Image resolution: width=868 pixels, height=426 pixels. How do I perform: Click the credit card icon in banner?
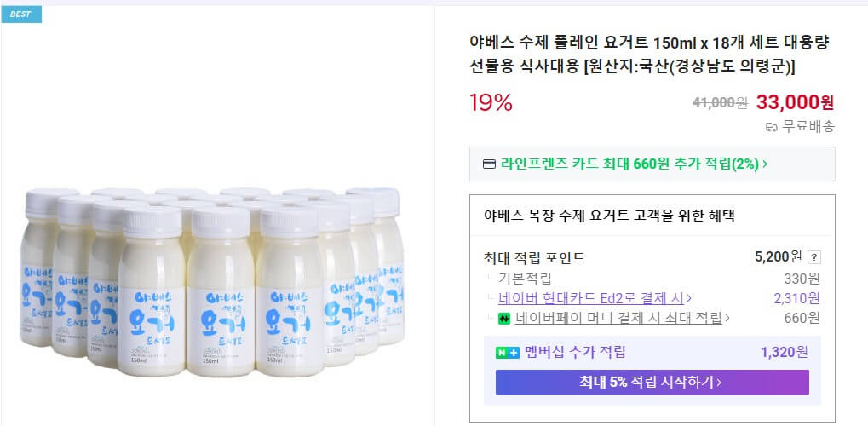[489, 164]
